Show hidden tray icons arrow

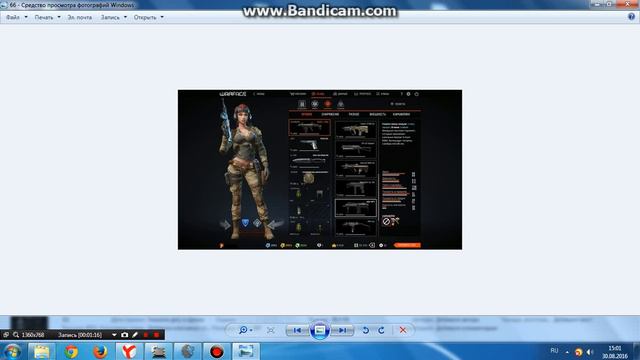(567, 351)
